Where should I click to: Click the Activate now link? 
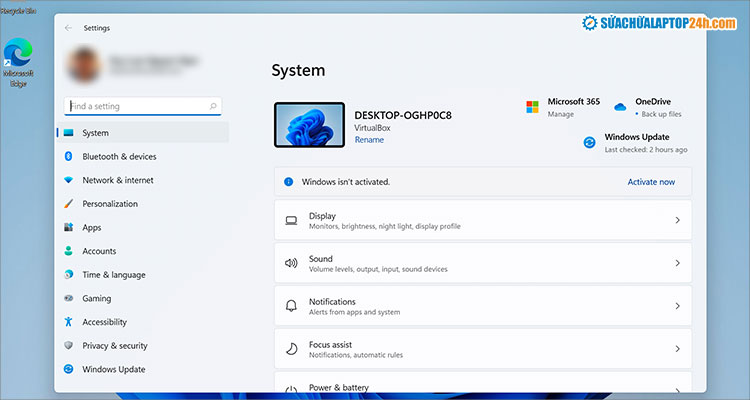point(651,182)
